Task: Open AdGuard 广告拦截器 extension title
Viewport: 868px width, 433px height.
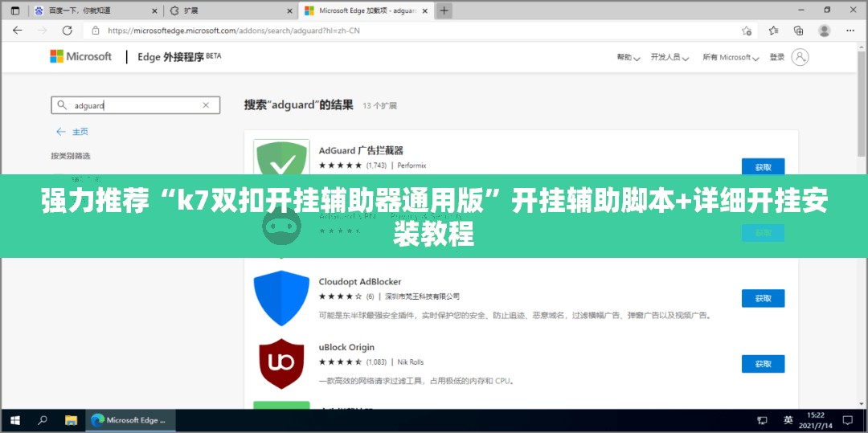Action: (361, 150)
